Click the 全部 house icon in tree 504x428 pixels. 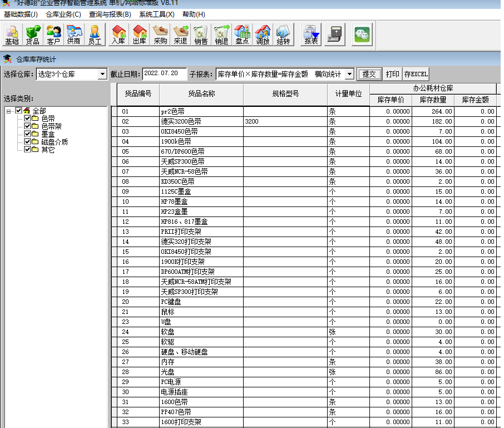tap(27, 111)
